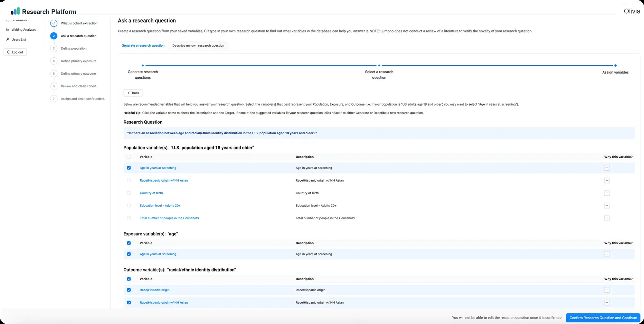This screenshot has height=324, width=644.
Task: Toggle select-all checkbox for Population variables
Action: [129, 157]
